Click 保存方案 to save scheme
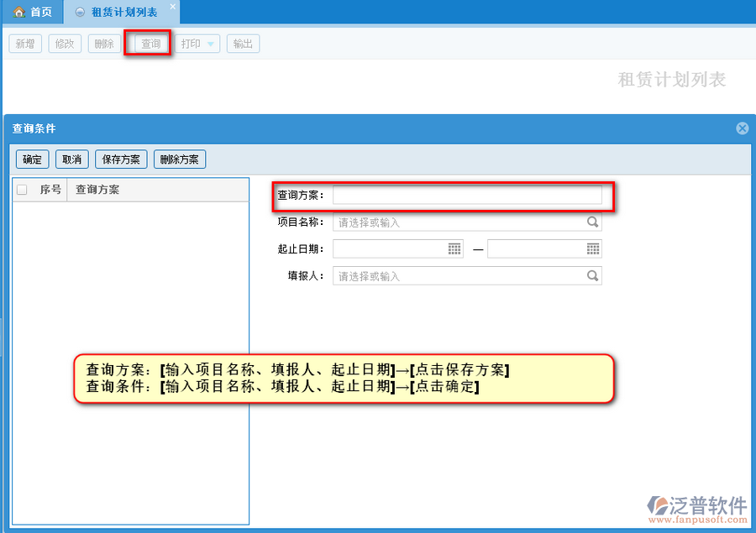This screenshot has width=756, height=533. tap(121, 159)
